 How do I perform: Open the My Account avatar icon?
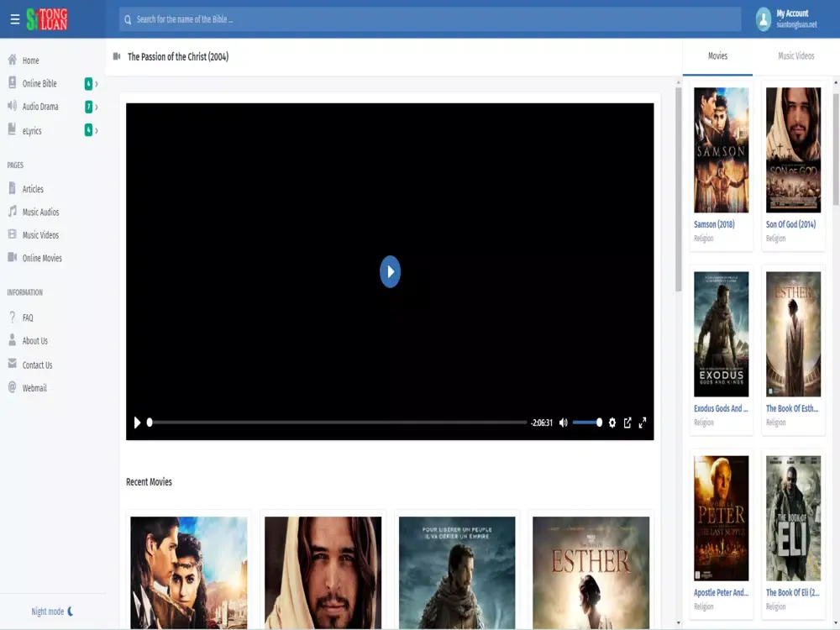pos(763,19)
